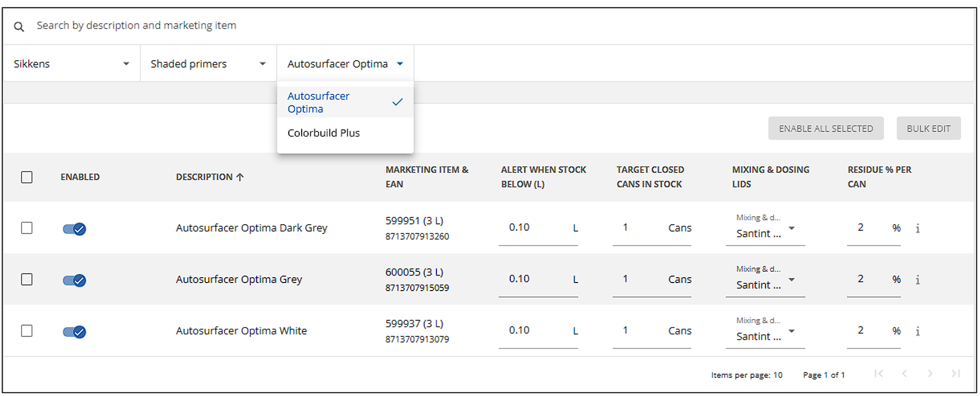Open info icon for Autosurfacer Optima Grey
The height and width of the screenshot is (396, 980).
[917, 280]
